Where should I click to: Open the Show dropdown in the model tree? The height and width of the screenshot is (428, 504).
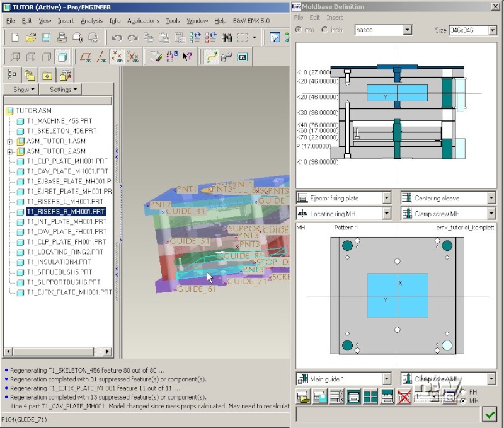click(21, 90)
